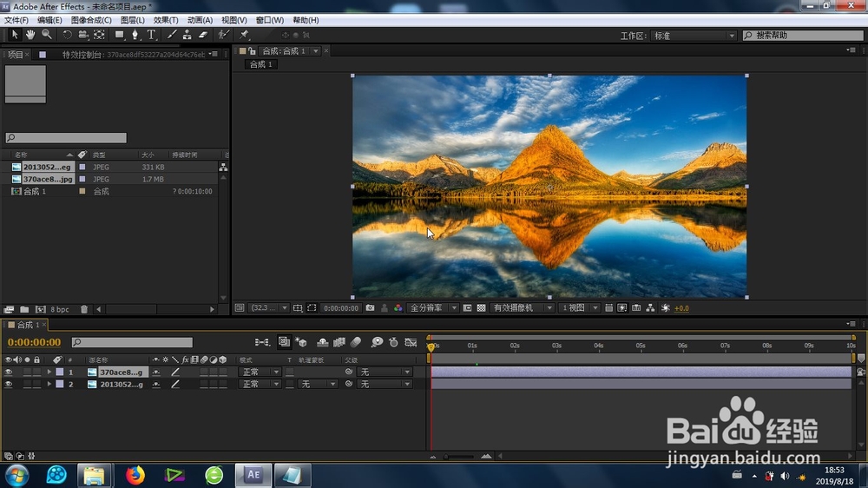Open the 文件(F) menu
The image size is (868, 488).
pyautogui.click(x=16, y=20)
